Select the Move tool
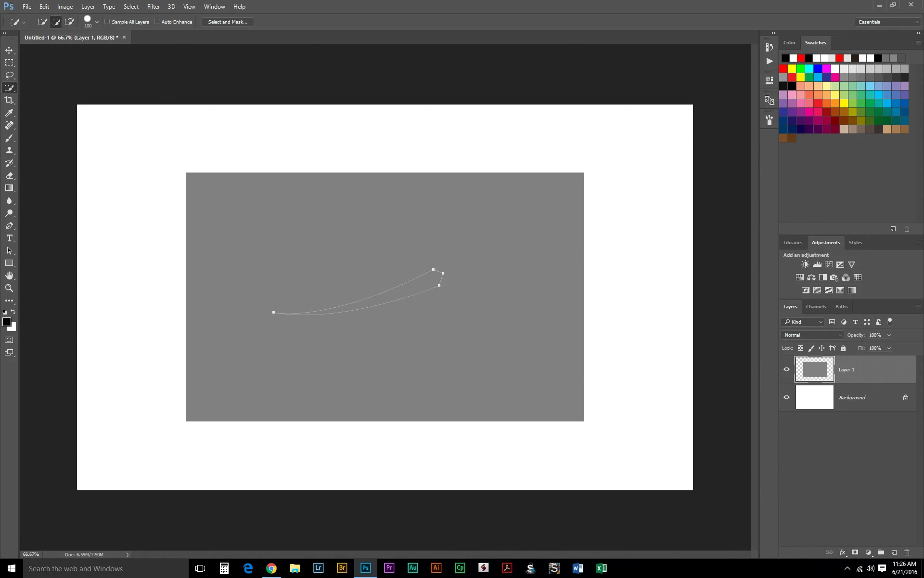924x578 pixels. [x=9, y=50]
